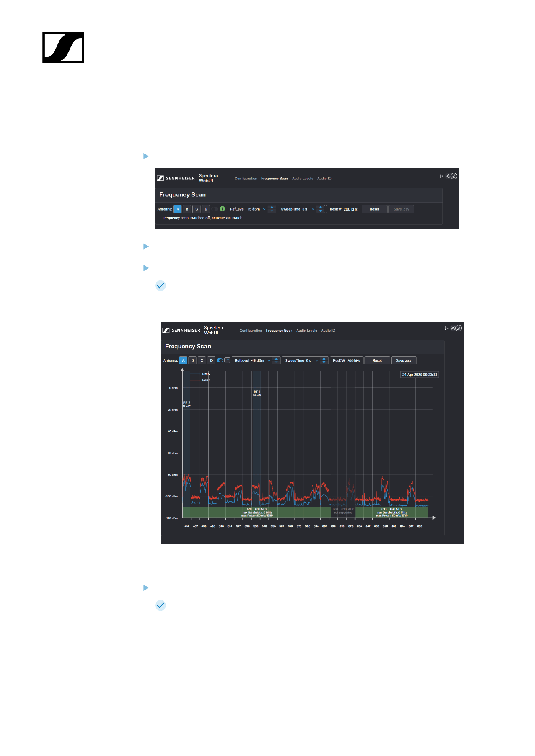Select the sun light-mode icon in the active-scan WebUI

[453, 328]
